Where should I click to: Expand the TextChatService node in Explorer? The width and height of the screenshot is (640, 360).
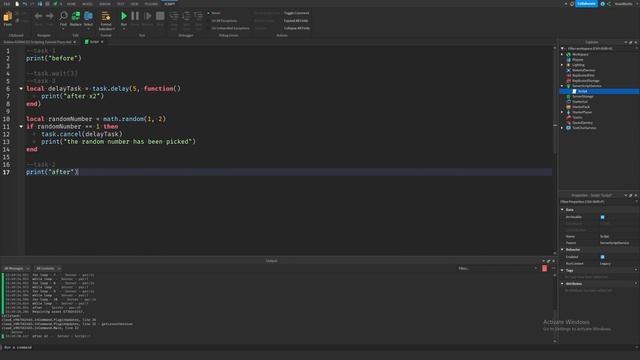click(562, 128)
